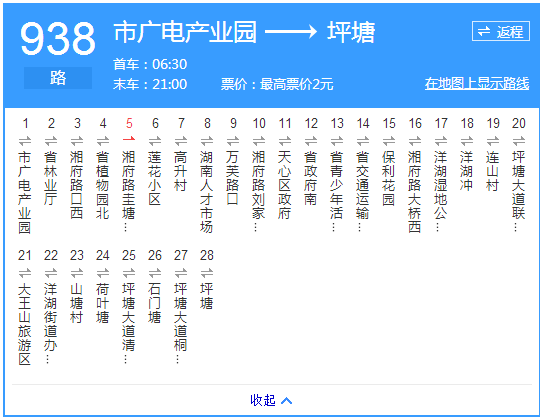The height and width of the screenshot is (417, 540).
Task: Select stop name 山塘村
Action: (x=77, y=304)
